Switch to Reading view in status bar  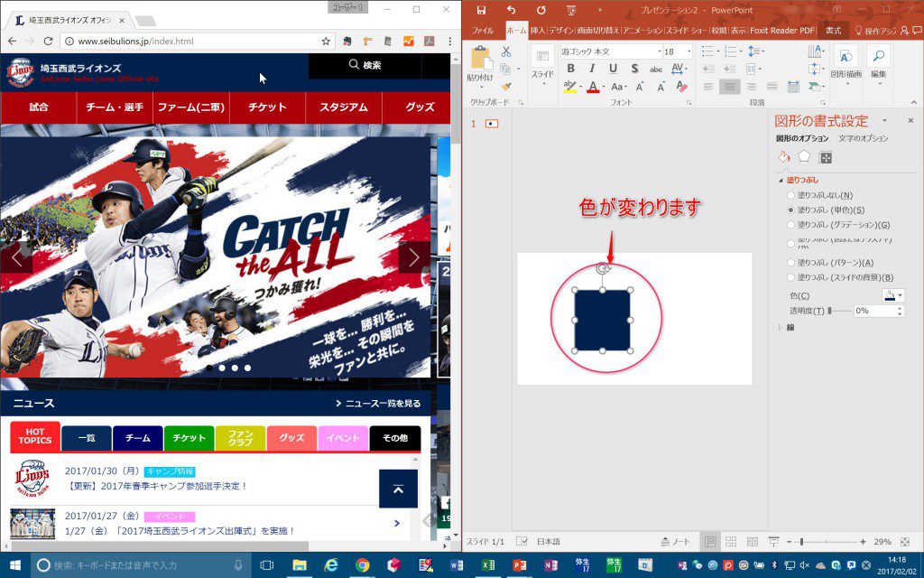[x=752, y=542]
